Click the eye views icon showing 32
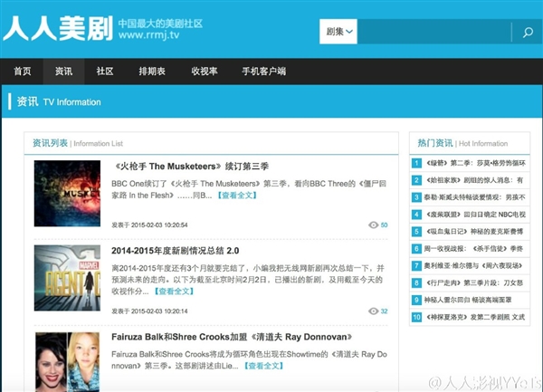The image size is (543, 392). 373,311
